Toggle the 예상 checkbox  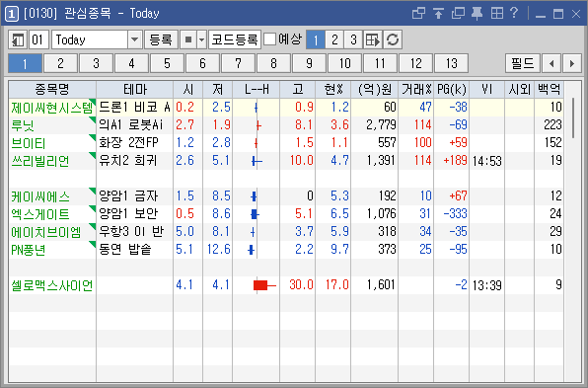269,39
